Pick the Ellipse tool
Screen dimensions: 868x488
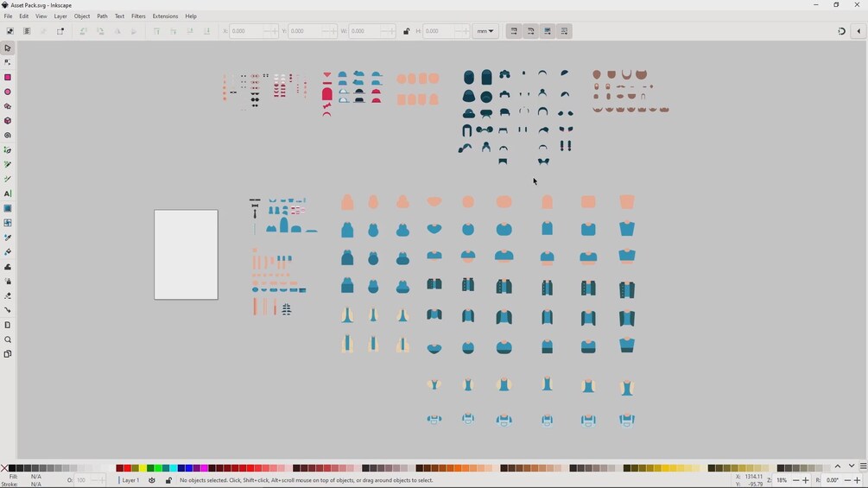tap(8, 92)
